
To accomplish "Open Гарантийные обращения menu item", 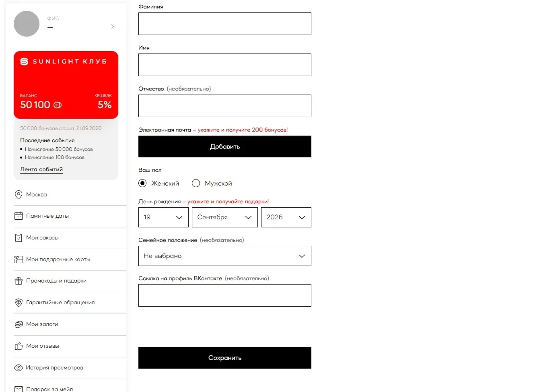I will [x=70, y=303].
